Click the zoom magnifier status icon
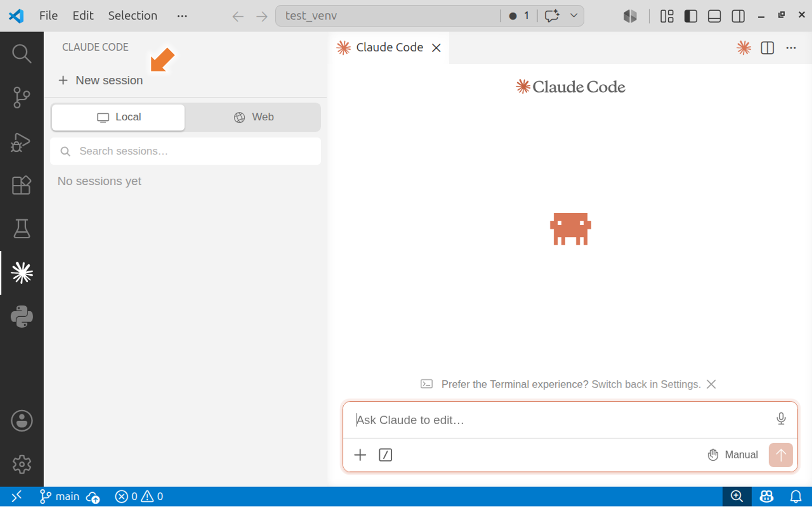Image resolution: width=812 pixels, height=507 pixels. tap(737, 497)
